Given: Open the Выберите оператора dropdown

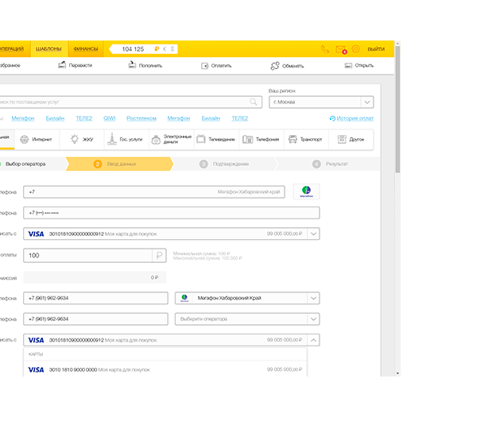Looking at the screenshot, I should tap(313, 319).
